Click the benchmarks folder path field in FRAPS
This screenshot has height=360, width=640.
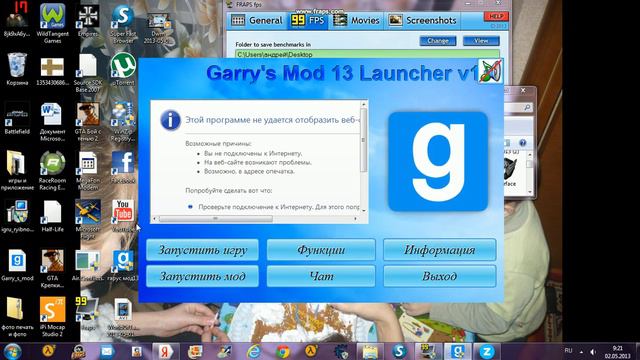tap(367, 54)
